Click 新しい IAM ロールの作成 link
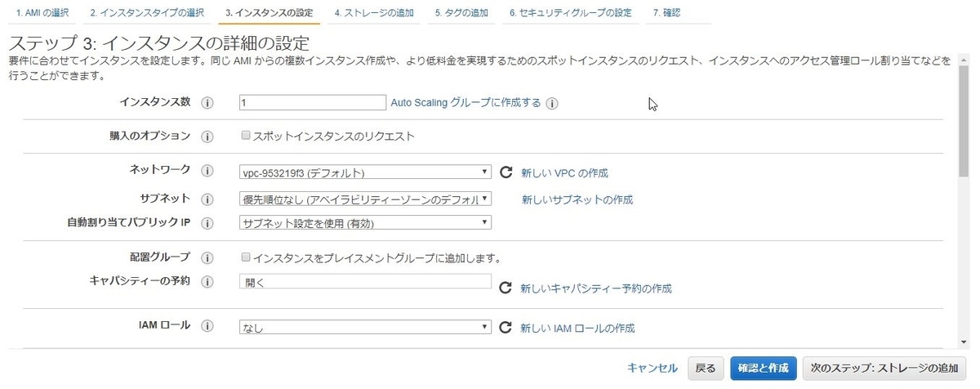Image resolution: width=980 pixels, height=389 pixels. point(577,328)
